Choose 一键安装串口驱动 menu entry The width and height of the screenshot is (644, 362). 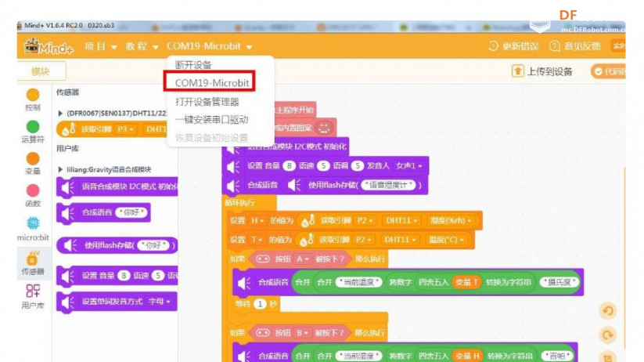click(211, 120)
